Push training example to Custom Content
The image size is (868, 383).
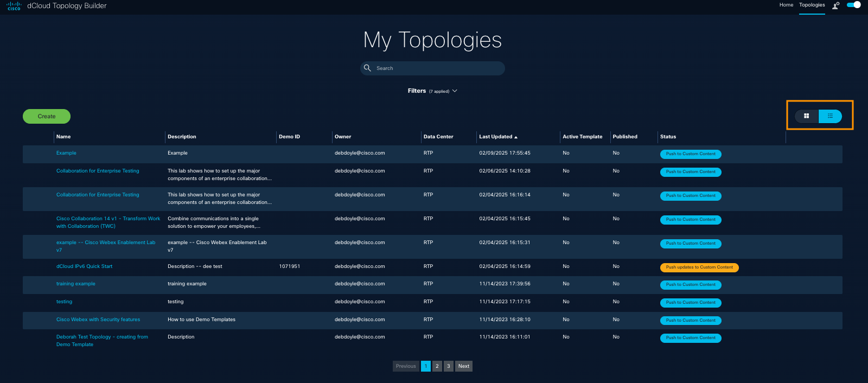(x=691, y=285)
